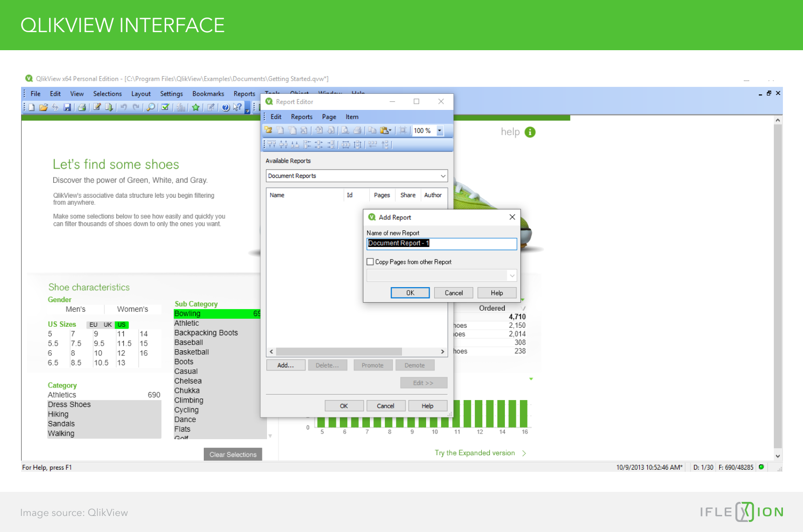Click the What's This cursor-question icon
Screen dimensions: 803x532
pos(237,107)
